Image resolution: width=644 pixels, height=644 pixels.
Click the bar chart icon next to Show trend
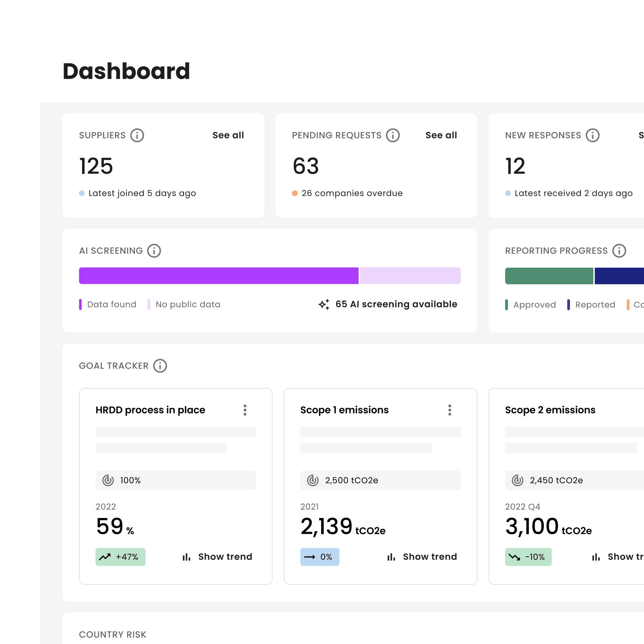186,557
